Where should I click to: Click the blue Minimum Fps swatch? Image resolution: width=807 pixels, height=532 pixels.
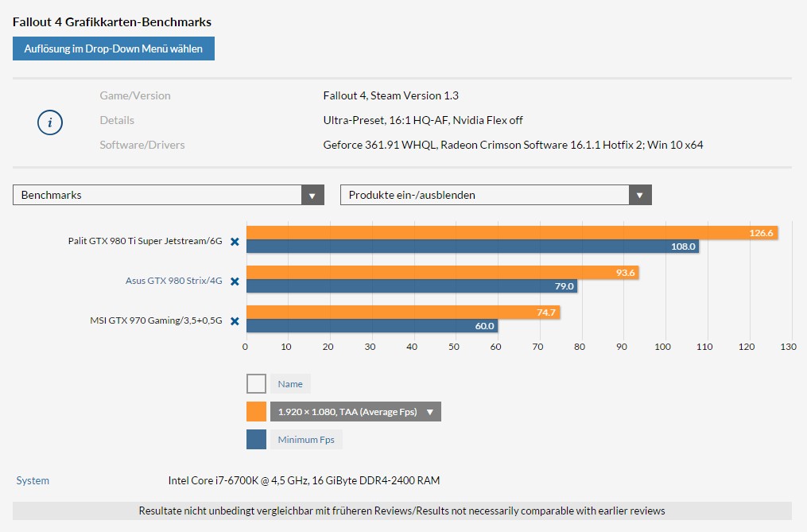[x=256, y=439]
